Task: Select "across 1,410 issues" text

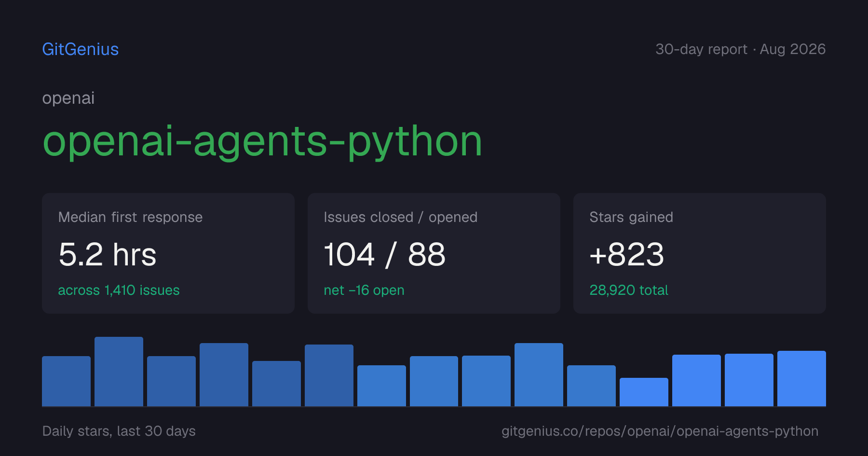Action: pyautogui.click(x=119, y=290)
